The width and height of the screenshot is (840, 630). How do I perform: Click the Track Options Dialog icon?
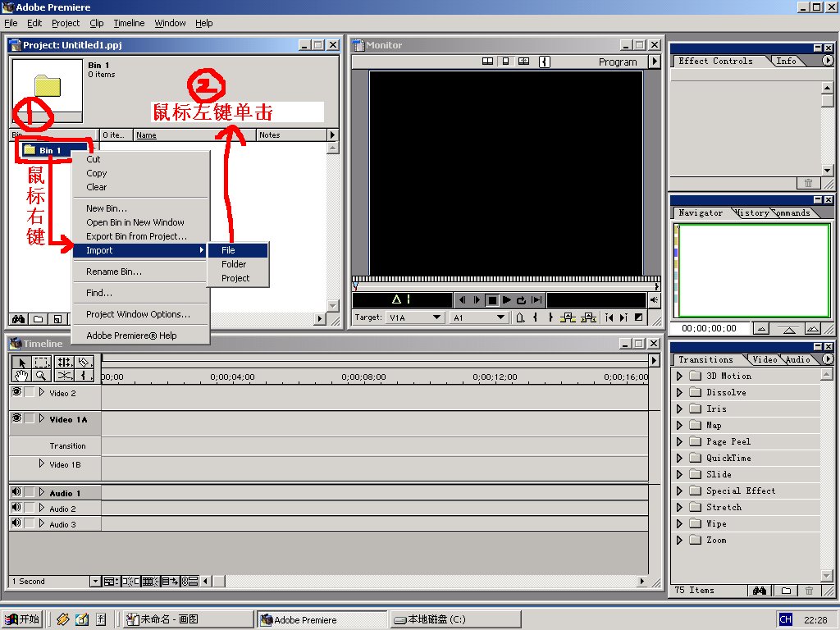[110, 582]
